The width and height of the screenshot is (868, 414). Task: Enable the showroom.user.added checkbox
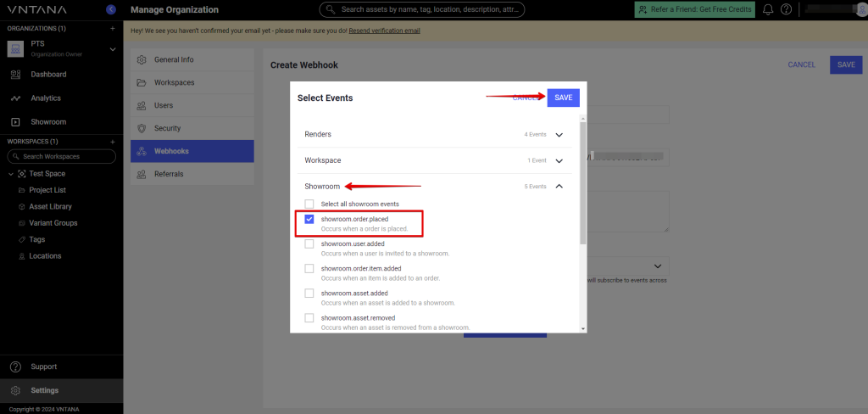click(x=309, y=244)
